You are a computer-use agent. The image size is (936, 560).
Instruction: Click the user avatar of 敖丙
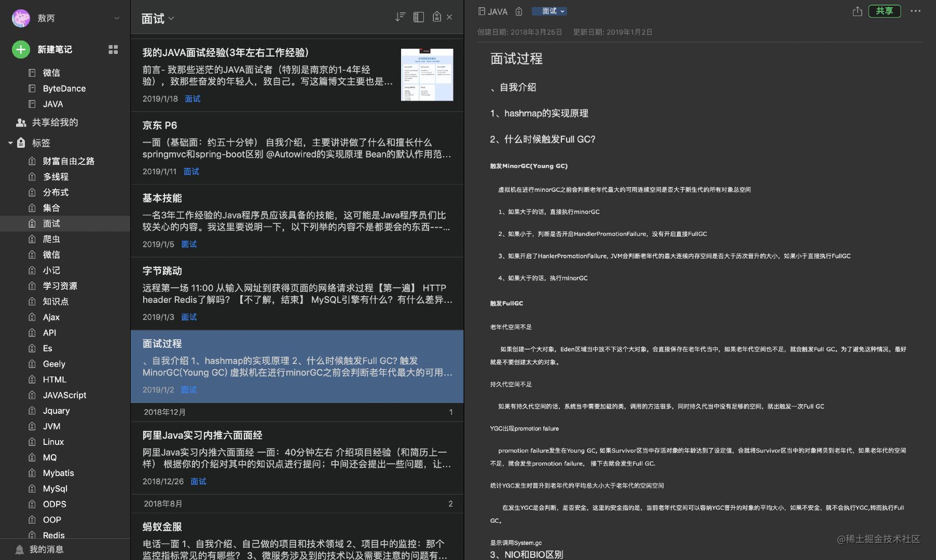tap(21, 18)
